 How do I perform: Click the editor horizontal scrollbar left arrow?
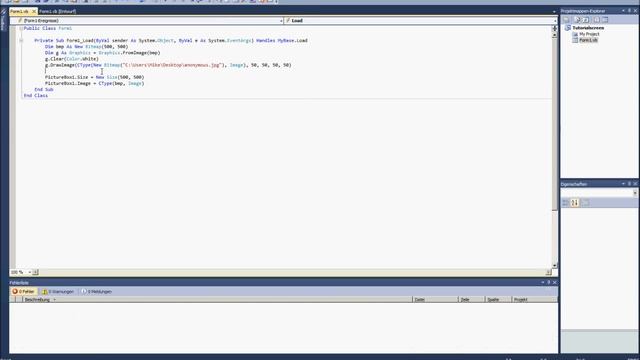click(x=36, y=272)
